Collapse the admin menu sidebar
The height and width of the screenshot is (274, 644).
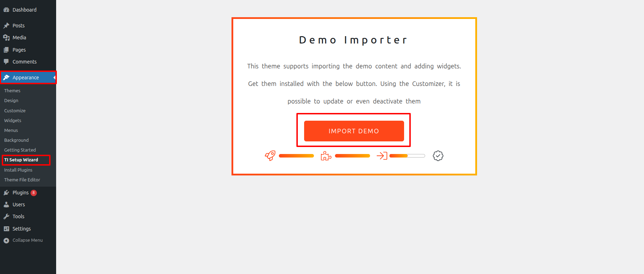click(x=23, y=240)
